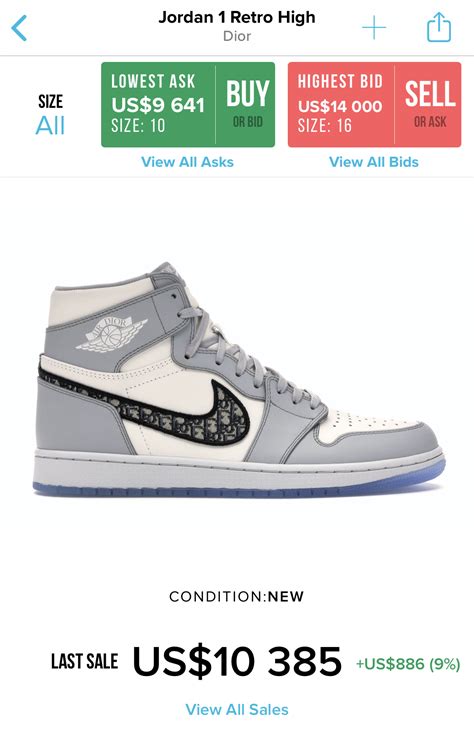Click the red SELL or ask button

[429, 104]
